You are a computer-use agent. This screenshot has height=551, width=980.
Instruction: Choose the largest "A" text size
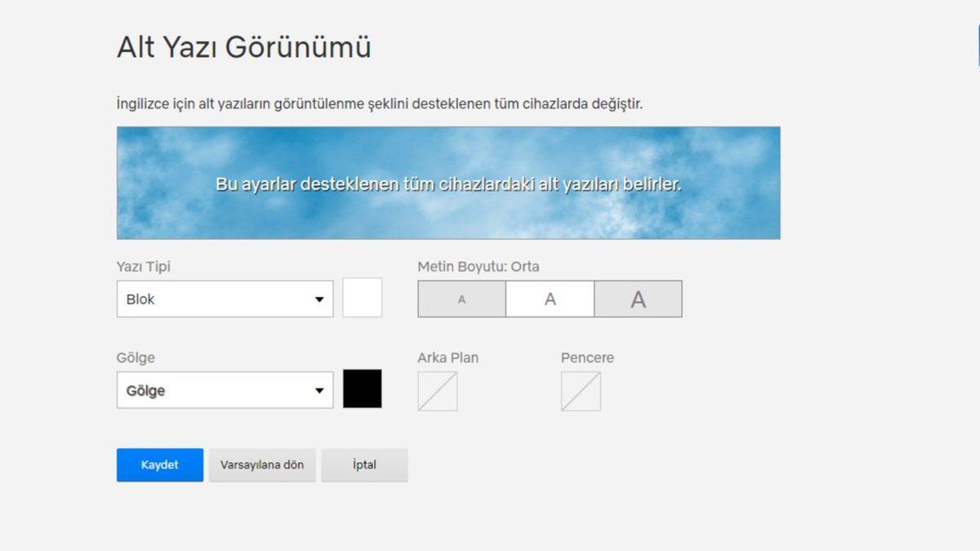click(x=638, y=299)
